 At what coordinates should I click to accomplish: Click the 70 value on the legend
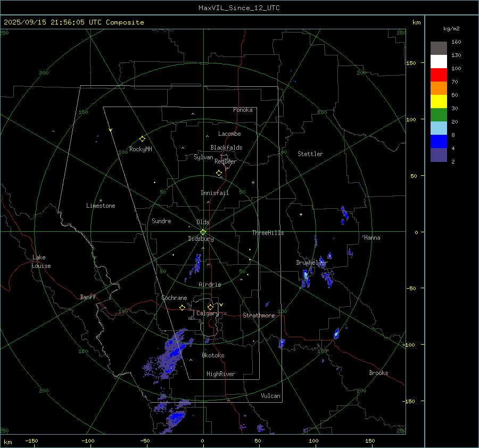coord(455,82)
